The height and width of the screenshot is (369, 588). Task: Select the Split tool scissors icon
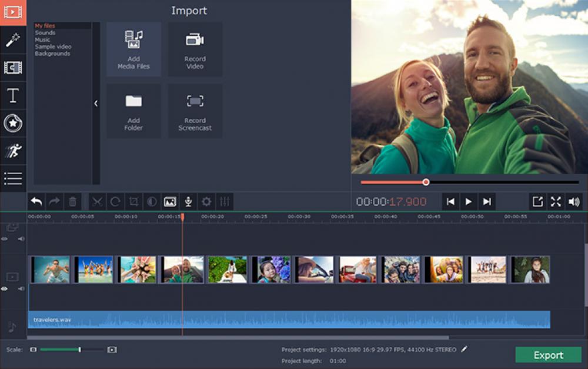(97, 202)
